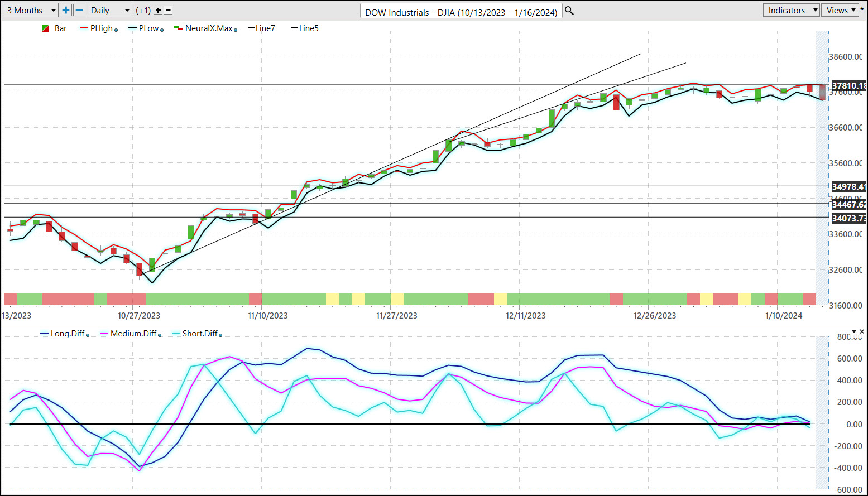
Task: Click the Medium.Diff magenta line legend swatch
Action: (104, 334)
